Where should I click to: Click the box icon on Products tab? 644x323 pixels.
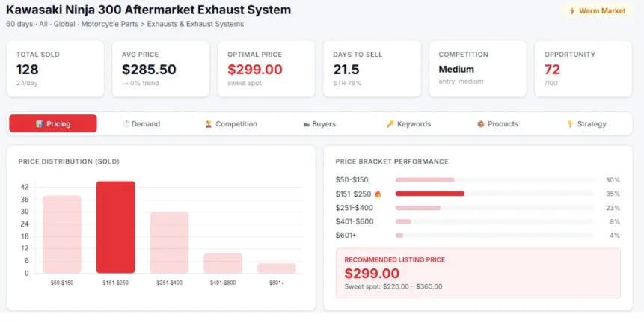point(480,124)
